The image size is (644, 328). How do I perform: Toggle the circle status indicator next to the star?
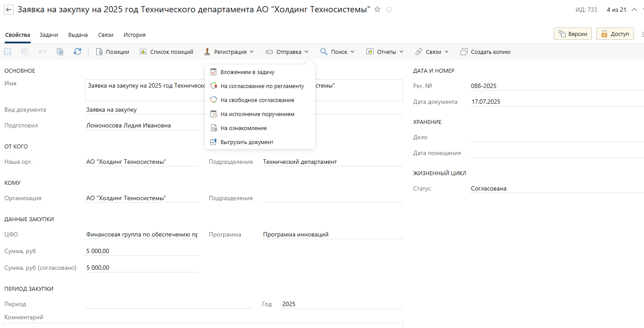(x=389, y=10)
